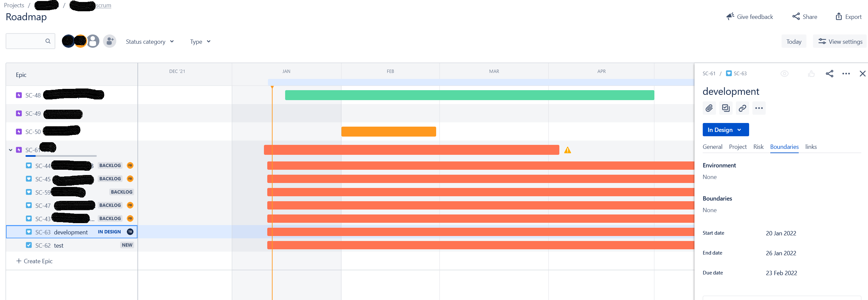This screenshot has width=868, height=300.
Task: Open the Projects breadcrumb link
Action: tap(14, 5)
